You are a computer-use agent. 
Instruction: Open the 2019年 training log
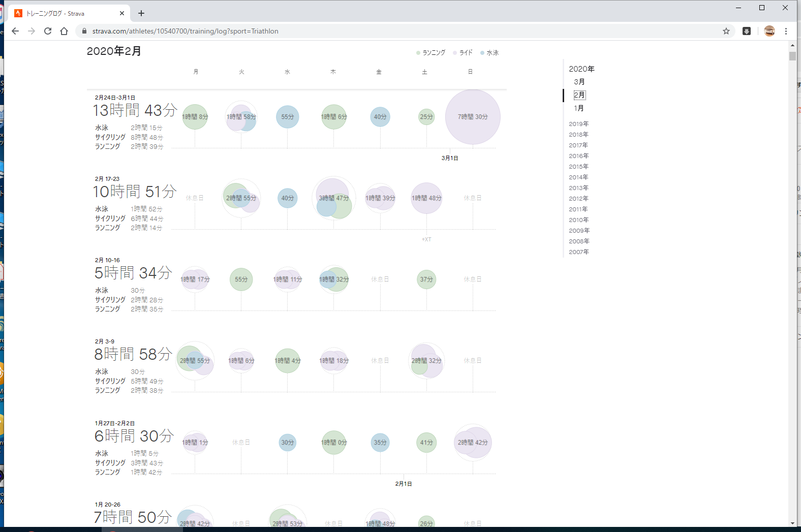pos(578,124)
